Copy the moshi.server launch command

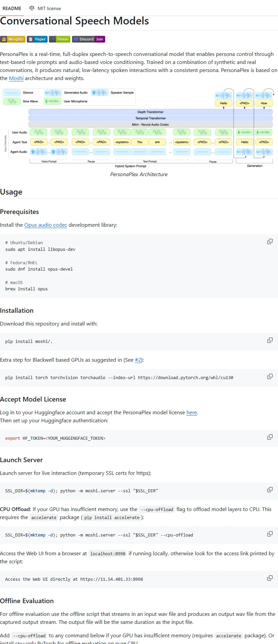(270, 490)
